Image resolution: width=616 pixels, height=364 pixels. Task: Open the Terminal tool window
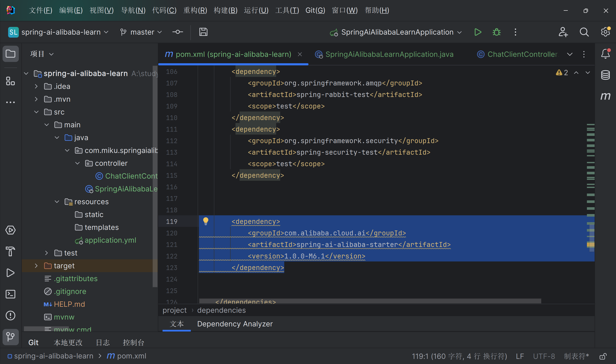coord(10,294)
